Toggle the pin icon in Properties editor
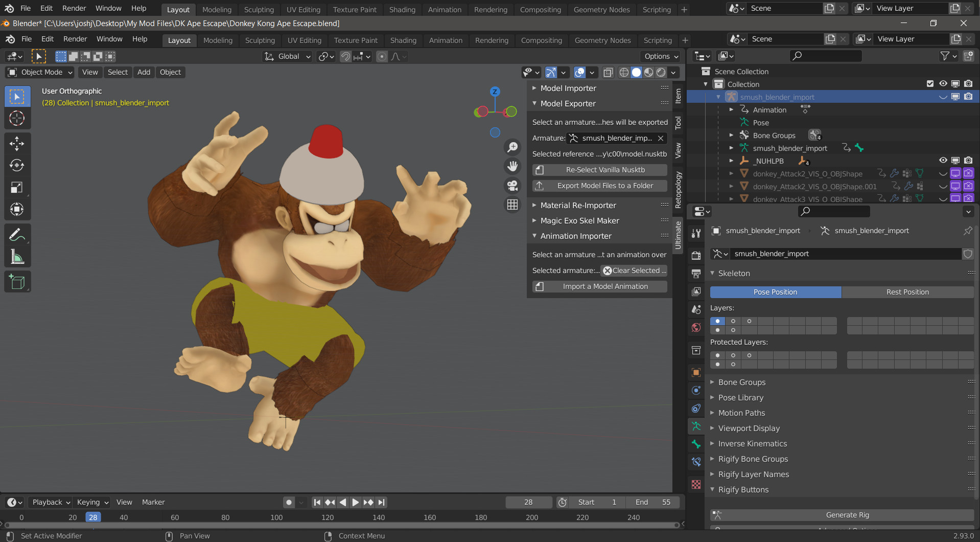 tap(968, 231)
